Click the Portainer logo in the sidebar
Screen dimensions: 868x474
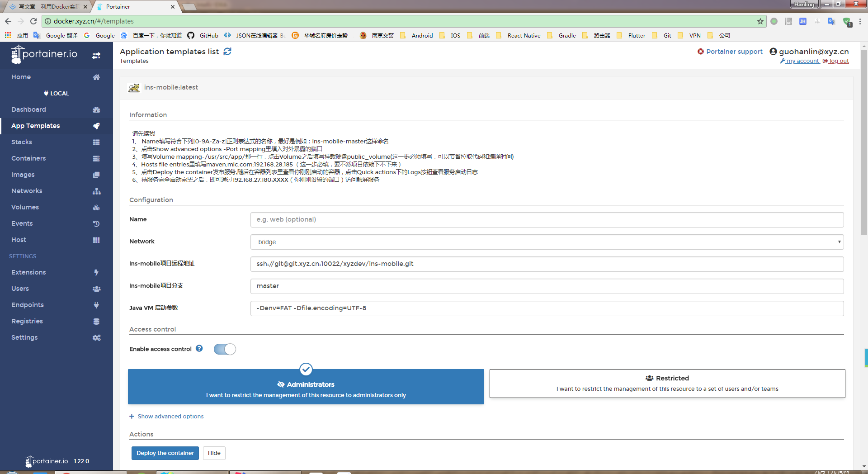click(44, 54)
